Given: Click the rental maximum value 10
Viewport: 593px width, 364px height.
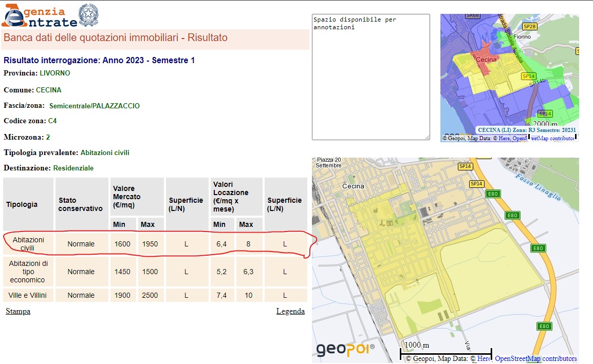Looking at the screenshot, I should click(249, 295).
